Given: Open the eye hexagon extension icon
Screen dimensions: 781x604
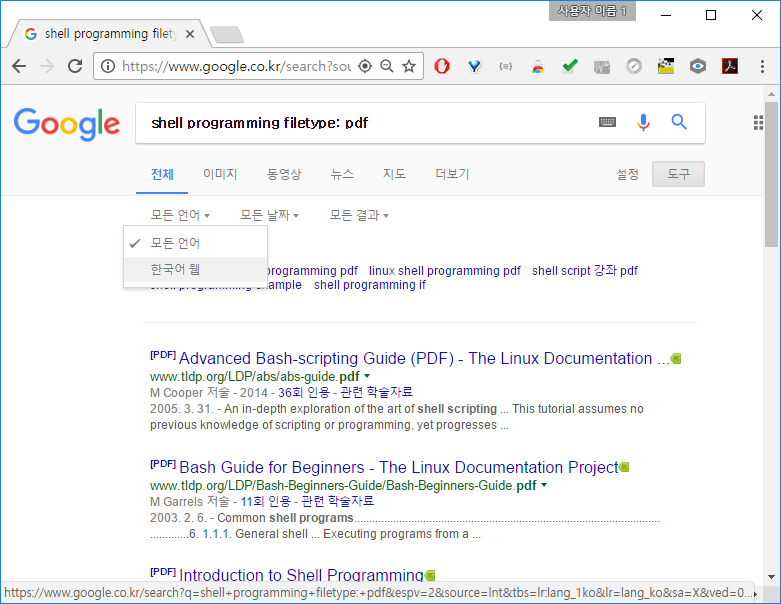Looking at the screenshot, I should [698, 66].
